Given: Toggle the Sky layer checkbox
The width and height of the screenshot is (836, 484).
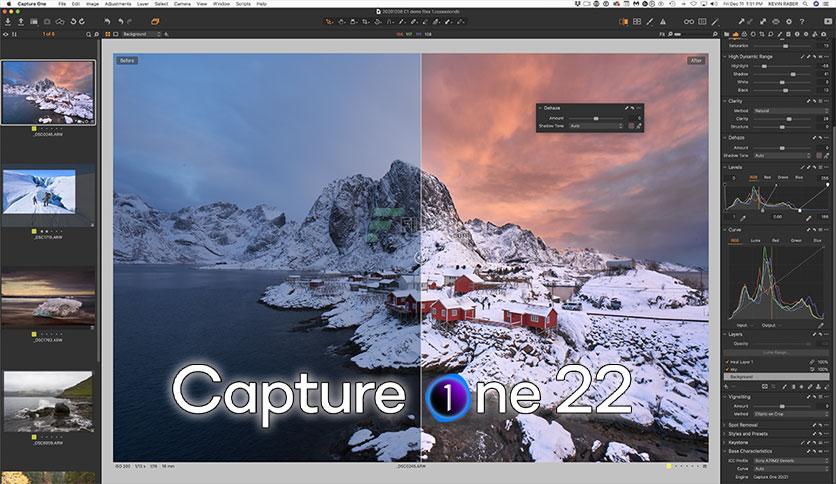Looking at the screenshot, I should click(x=727, y=369).
